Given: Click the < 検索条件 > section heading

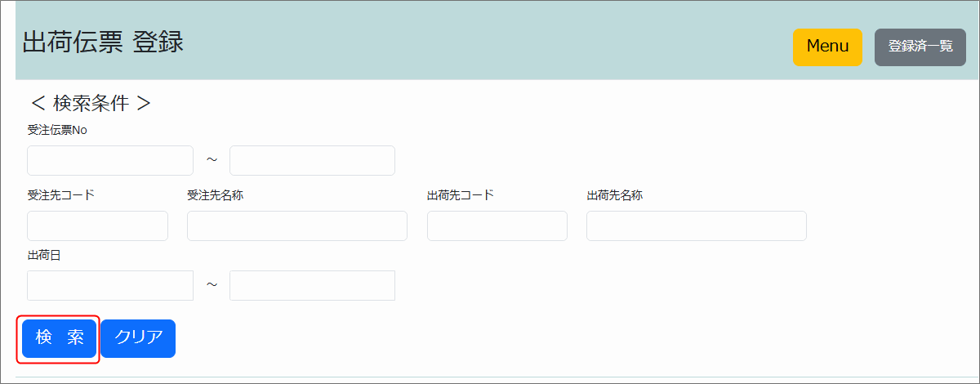Looking at the screenshot, I should coord(90,103).
